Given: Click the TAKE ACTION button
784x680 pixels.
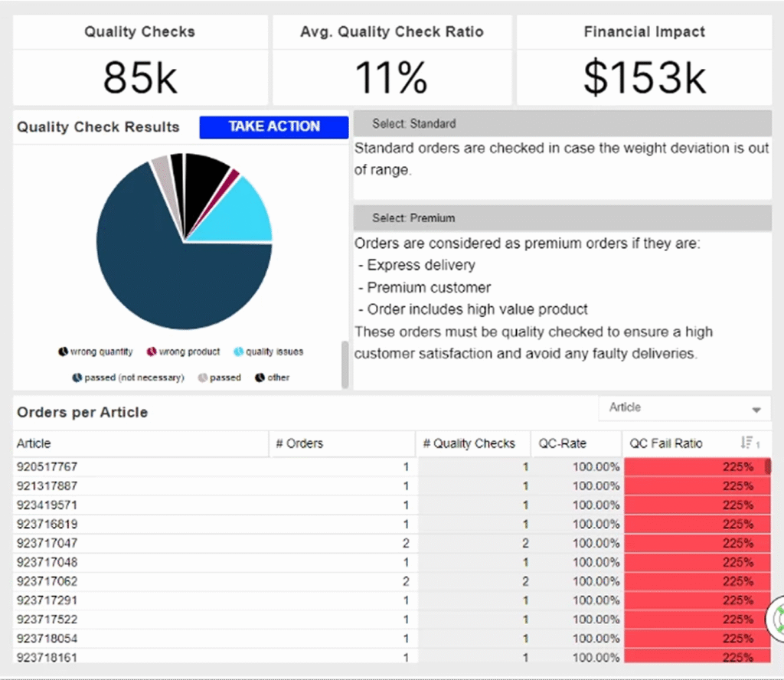Looking at the screenshot, I should pyautogui.click(x=273, y=127).
